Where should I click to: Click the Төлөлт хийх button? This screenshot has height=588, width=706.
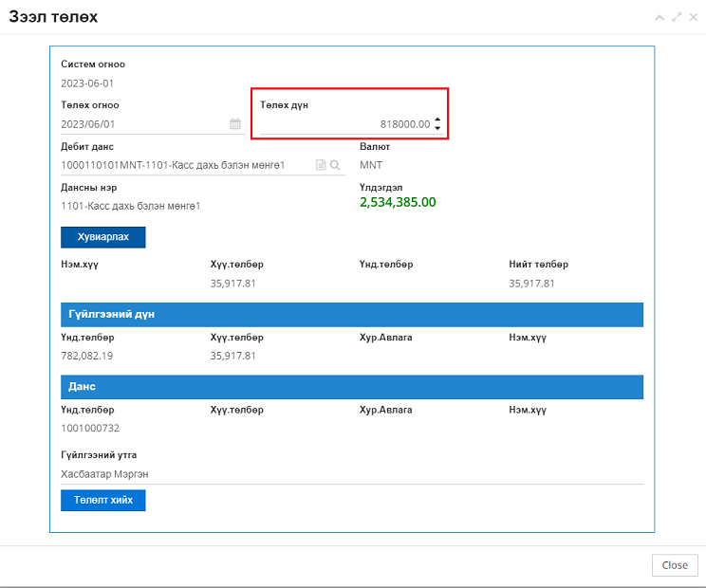tap(103, 500)
